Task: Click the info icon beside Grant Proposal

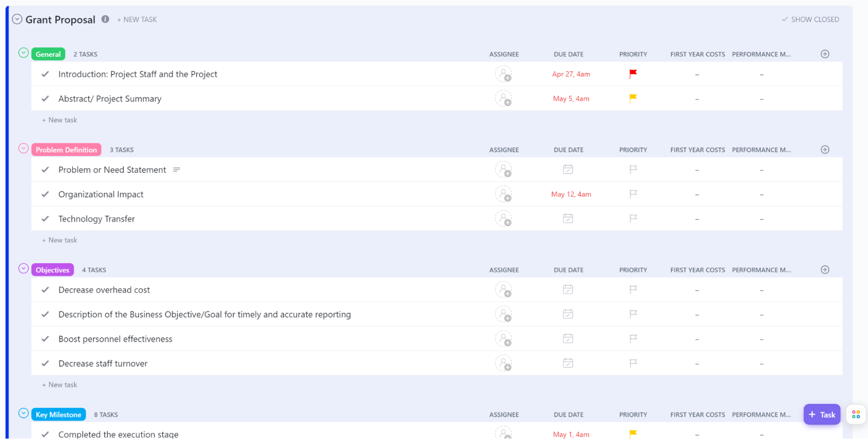Action: tap(105, 19)
